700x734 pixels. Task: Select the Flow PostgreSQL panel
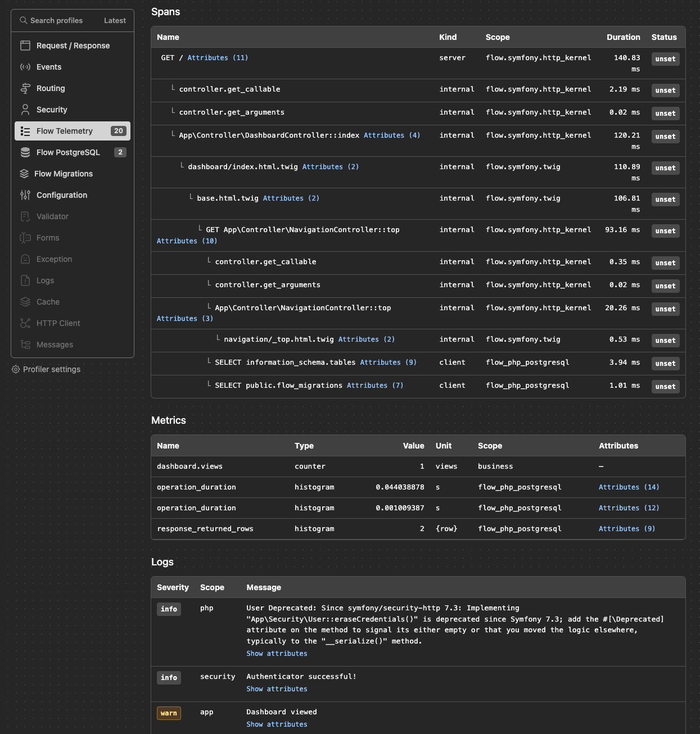[x=73, y=152]
